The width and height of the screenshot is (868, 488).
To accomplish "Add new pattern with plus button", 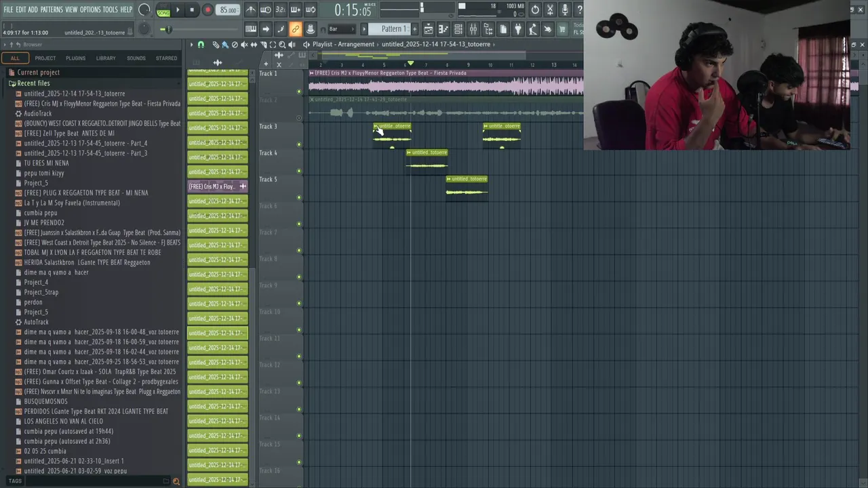I will click(x=415, y=29).
